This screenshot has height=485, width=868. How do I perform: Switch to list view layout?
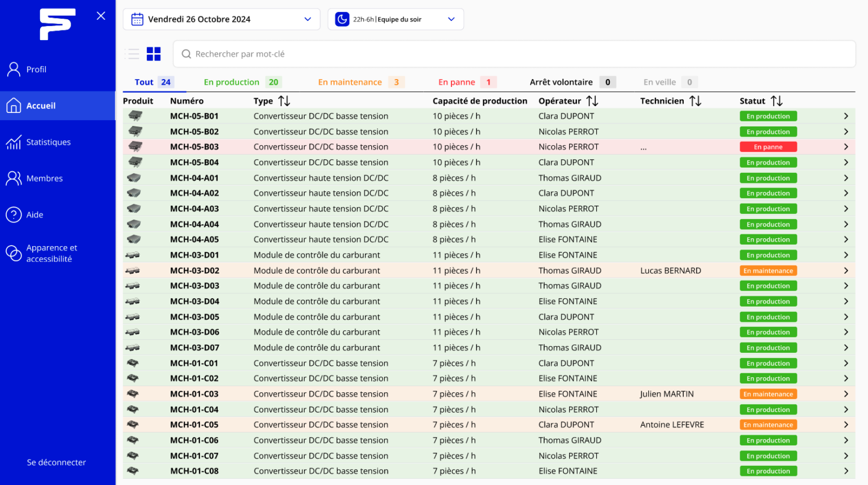pos(133,54)
